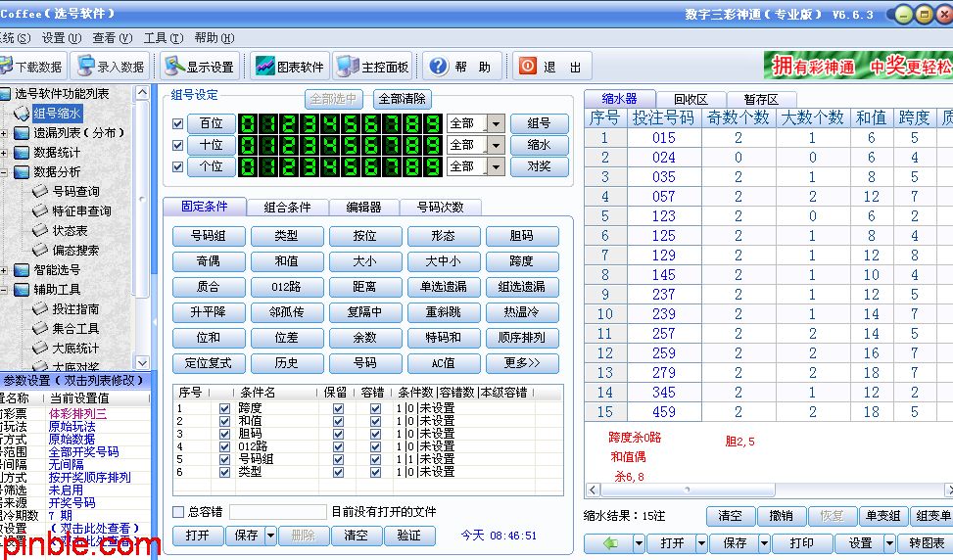Enable the 总容错 checkbox

pyautogui.click(x=178, y=512)
